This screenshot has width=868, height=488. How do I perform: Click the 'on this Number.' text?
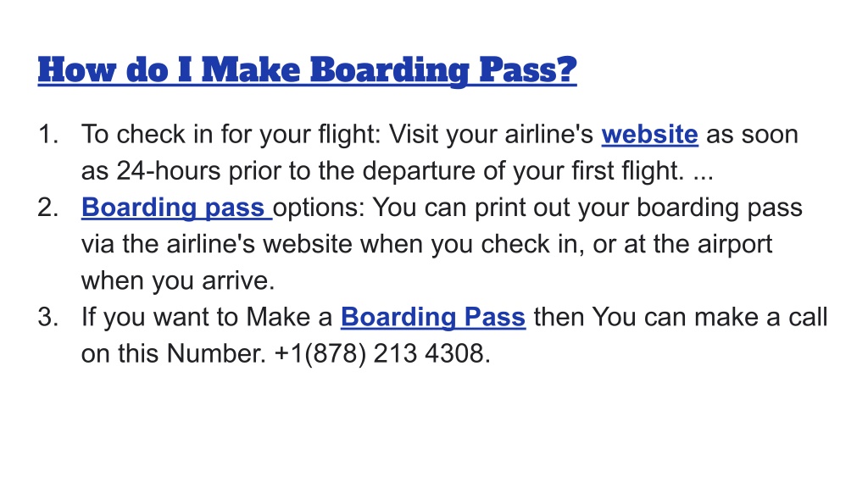[x=174, y=353]
